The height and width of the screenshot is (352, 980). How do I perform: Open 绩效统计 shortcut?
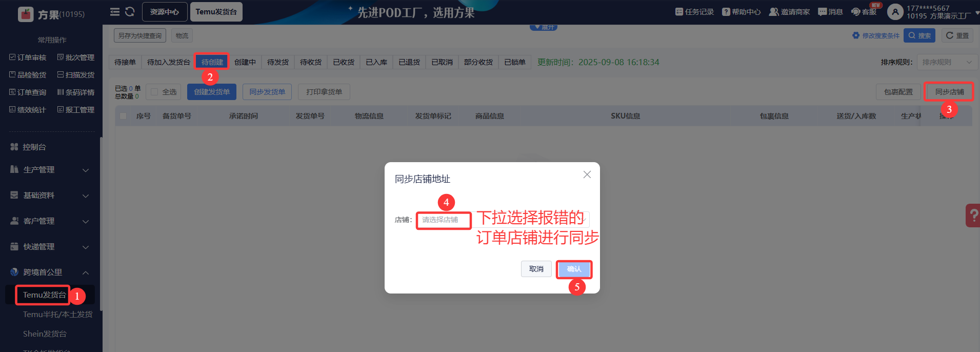(x=28, y=110)
